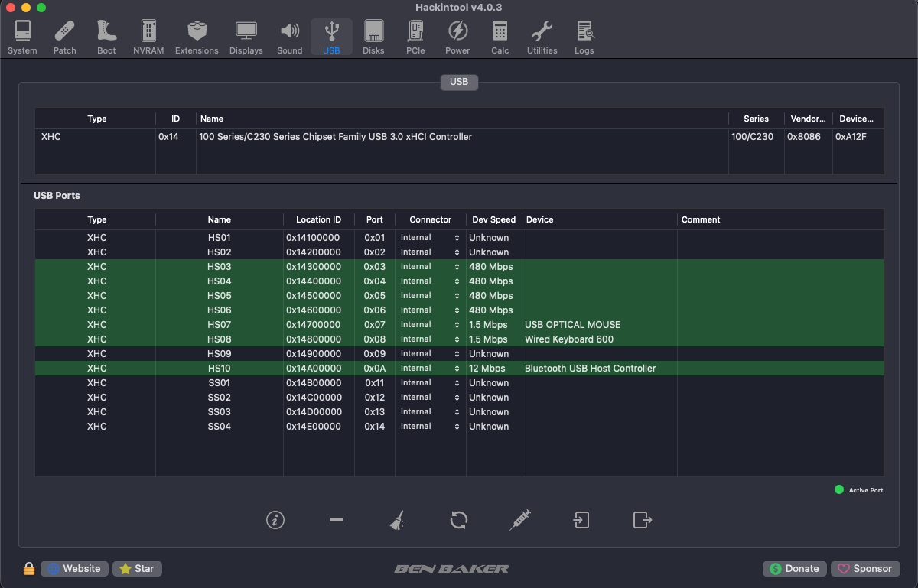Open the Connector dropdown for HS01
This screenshot has width=918, height=588.
(x=430, y=238)
